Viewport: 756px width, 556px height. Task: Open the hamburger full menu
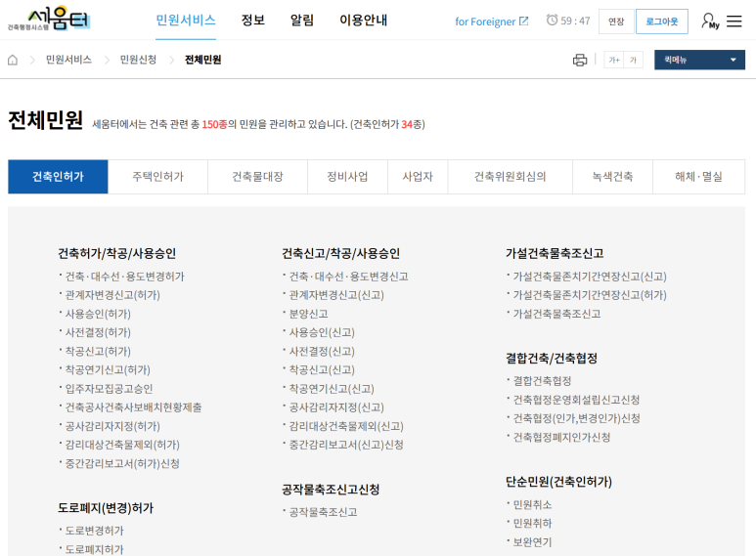734,21
